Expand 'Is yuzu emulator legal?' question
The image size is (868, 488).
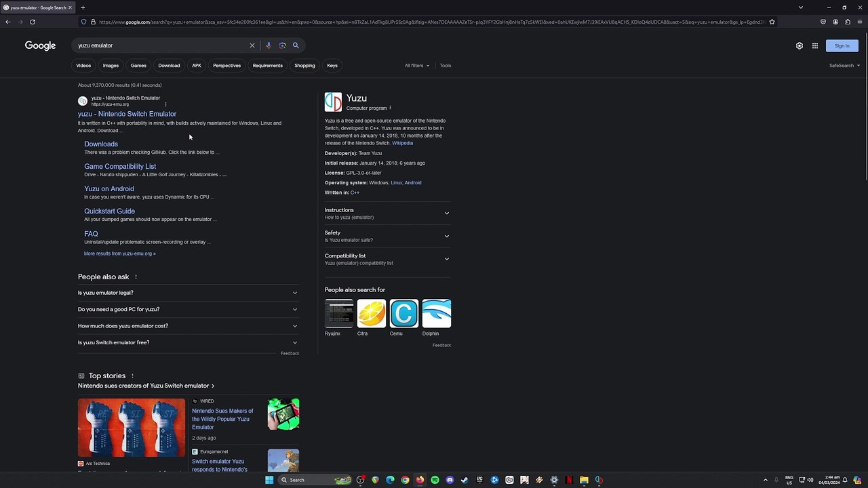[188, 293]
